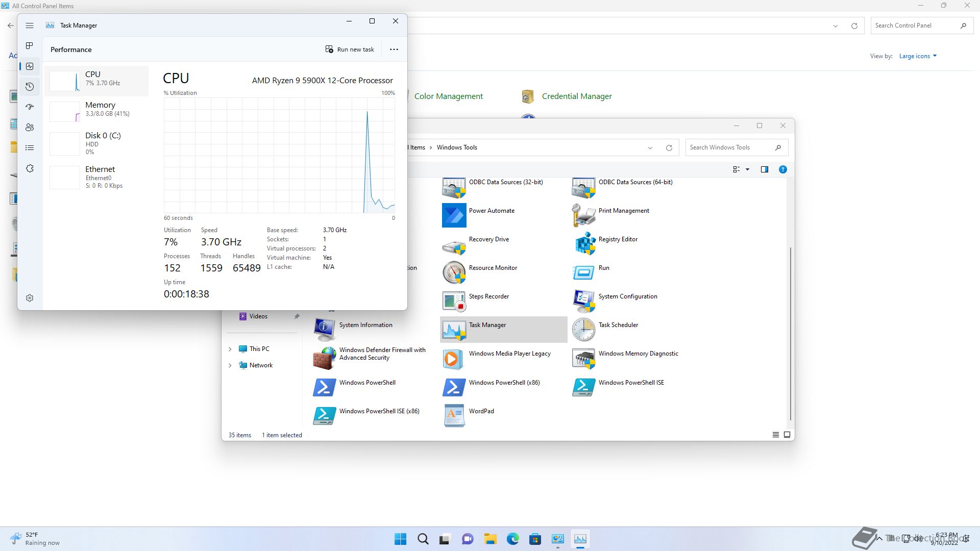Viewport: 980px width, 551px height.
Task: Select Windows PowerShell icon
Action: point(324,387)
